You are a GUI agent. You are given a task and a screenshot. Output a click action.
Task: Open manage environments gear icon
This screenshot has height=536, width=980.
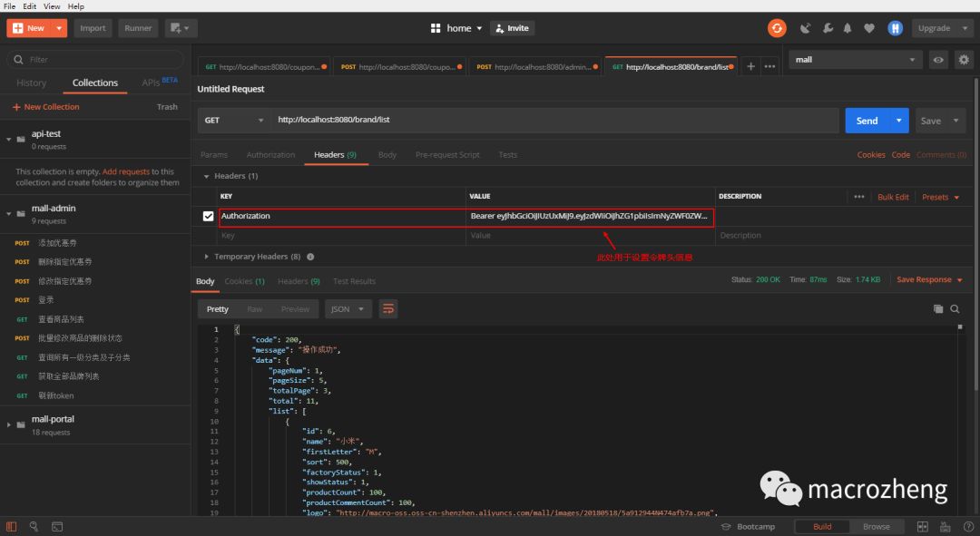pos(964,60)
